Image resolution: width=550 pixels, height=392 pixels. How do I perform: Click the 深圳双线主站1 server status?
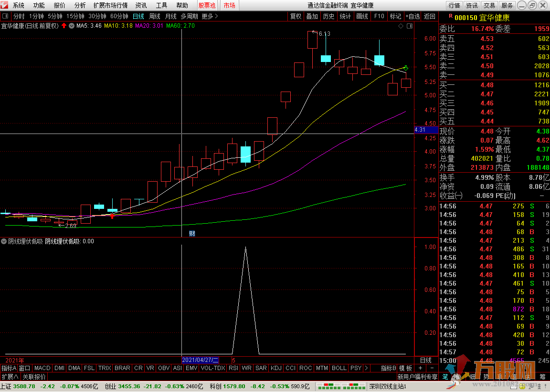(x=388, y=386)
